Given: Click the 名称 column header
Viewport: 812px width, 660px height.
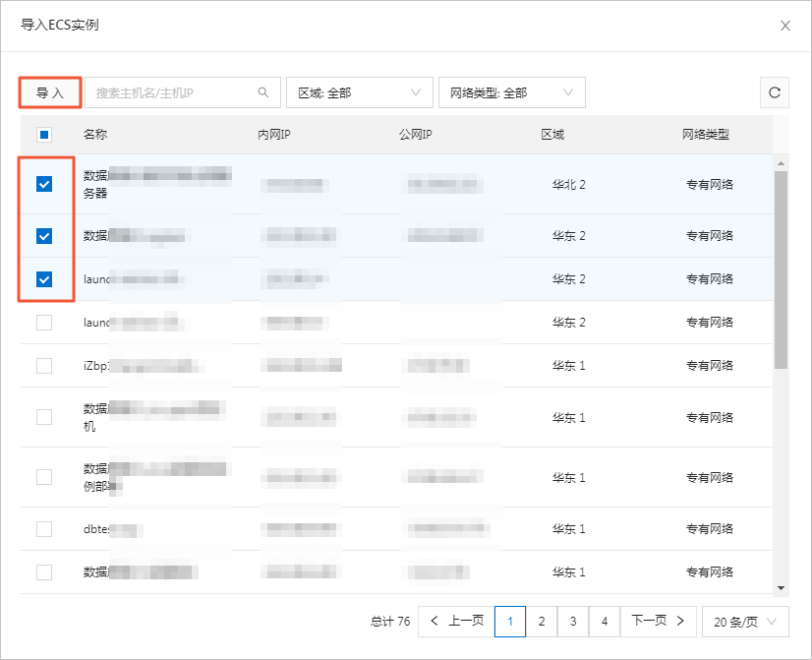Looking at the screenshot, I should pos(95,135).
